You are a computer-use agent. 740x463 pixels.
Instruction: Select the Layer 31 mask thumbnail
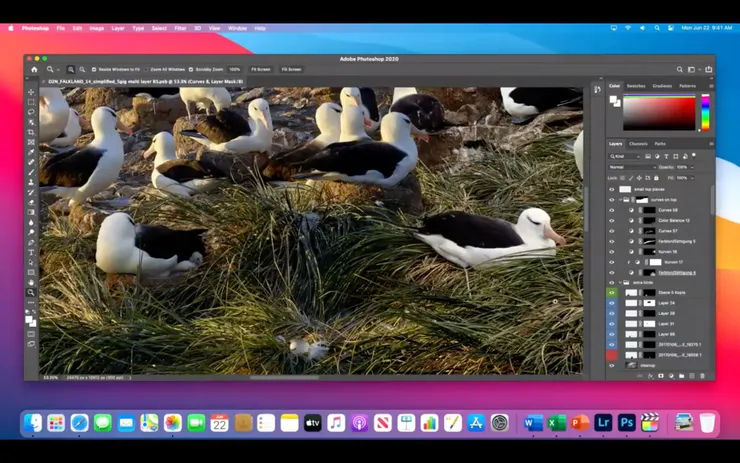[x=649, y=324]
